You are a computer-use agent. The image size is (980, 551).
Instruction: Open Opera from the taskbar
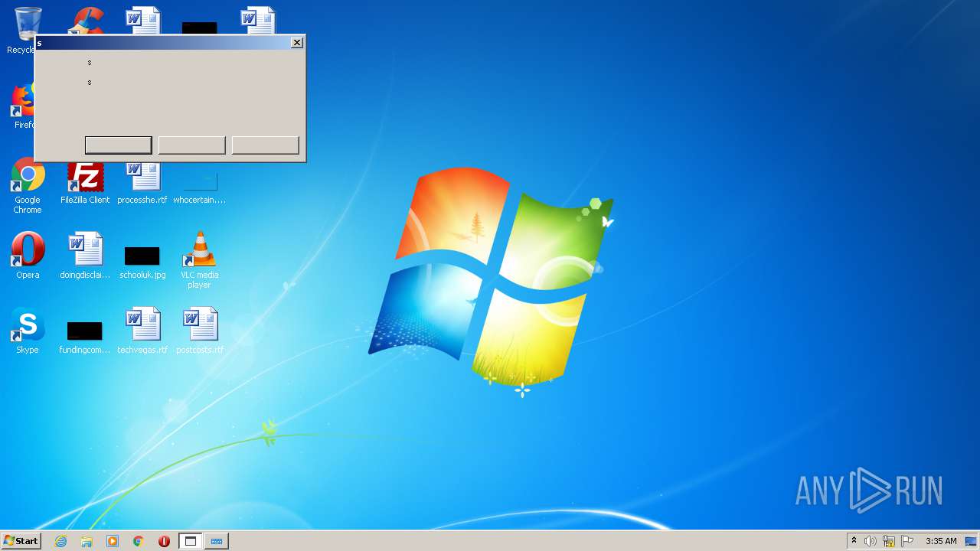164,541
